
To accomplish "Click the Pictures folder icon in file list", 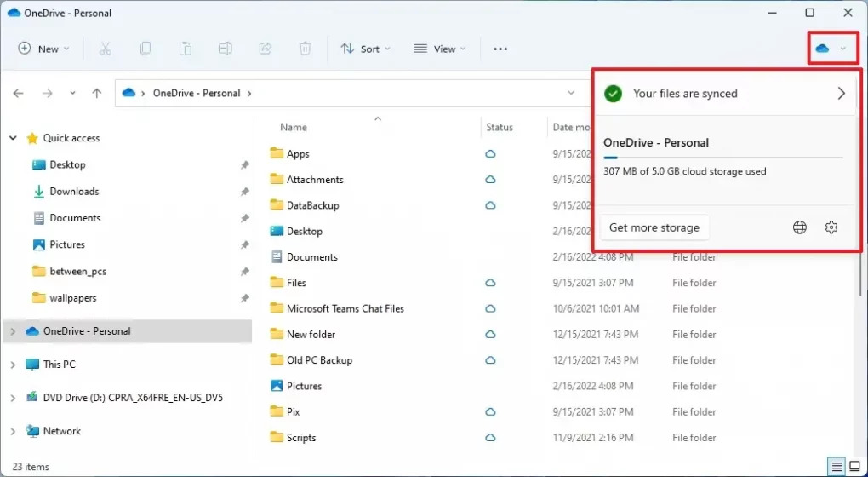I will [x=277, y=386].
